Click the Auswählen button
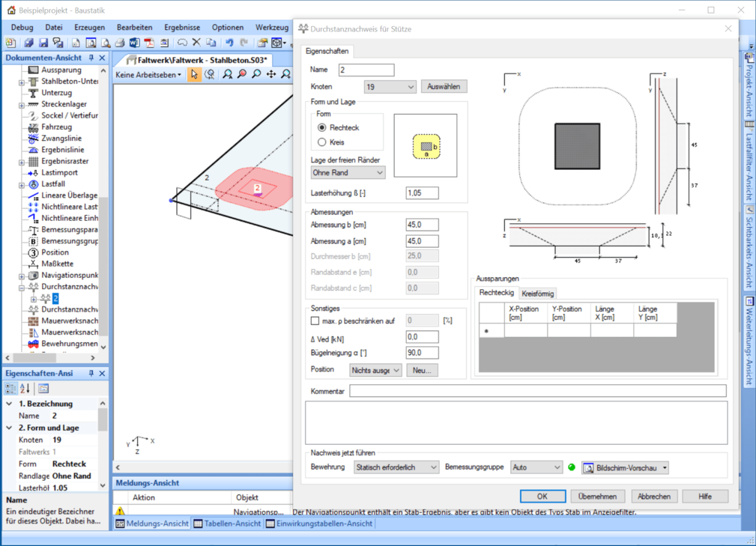Viewport: 756px width, 546px height. pos(444,87)
